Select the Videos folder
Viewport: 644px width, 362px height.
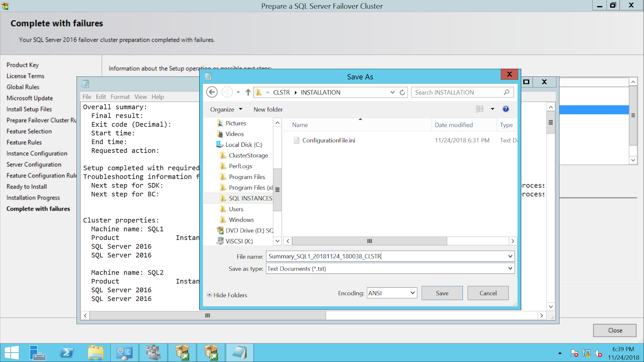tap(230, 134)
